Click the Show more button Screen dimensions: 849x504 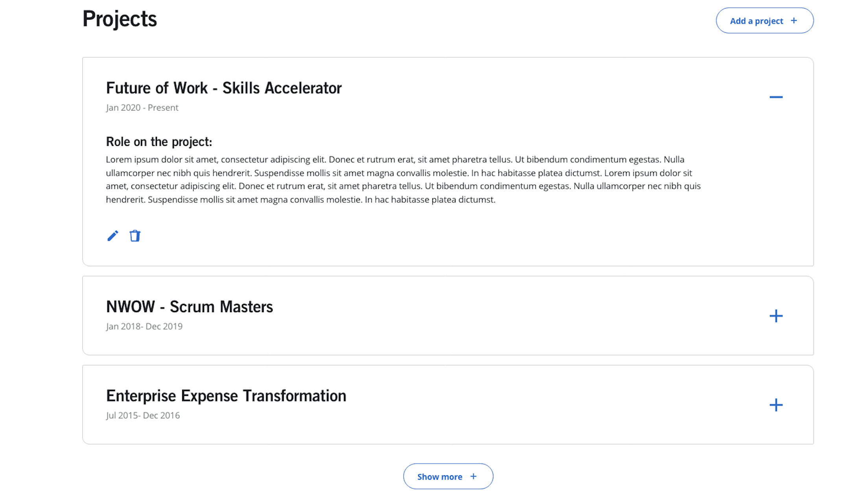pos(448,476)
